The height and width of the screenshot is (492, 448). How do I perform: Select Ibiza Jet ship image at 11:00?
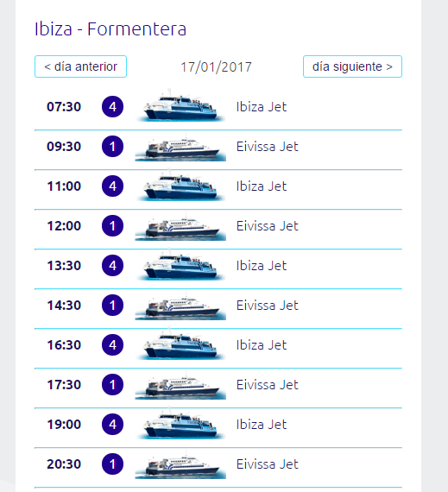[180, 186]
